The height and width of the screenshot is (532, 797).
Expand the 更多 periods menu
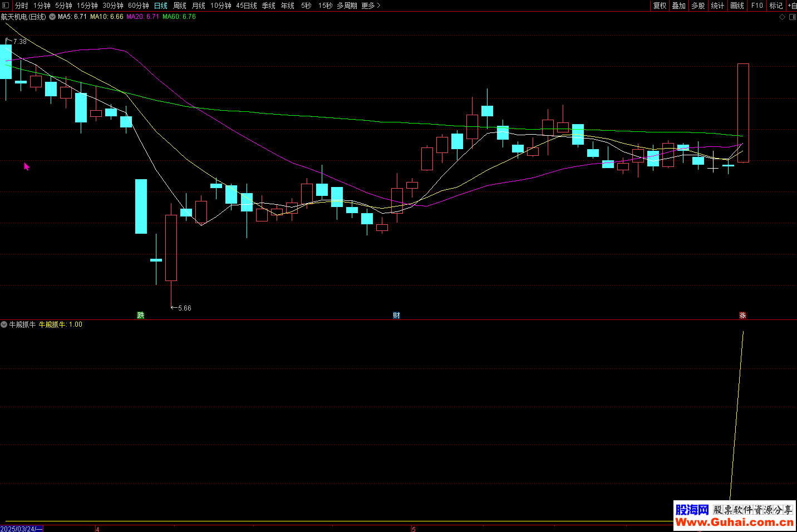pos(371,6)
